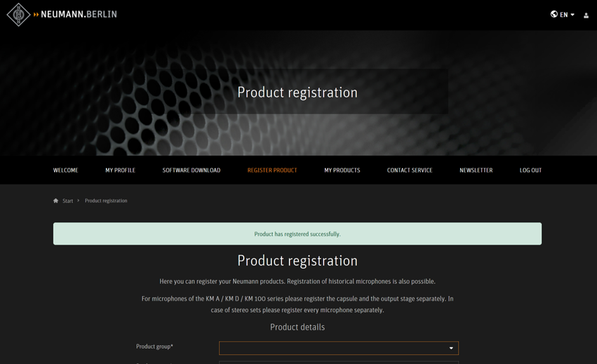Viewport: 597px width, 364px height.
Task: Open the Contact Service page
Action: [410, 170]
